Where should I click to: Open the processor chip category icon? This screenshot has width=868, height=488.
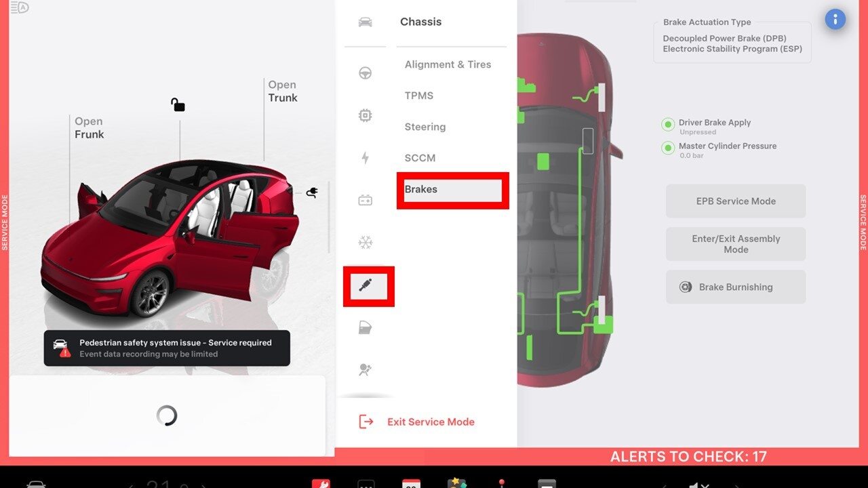[365, 116]
